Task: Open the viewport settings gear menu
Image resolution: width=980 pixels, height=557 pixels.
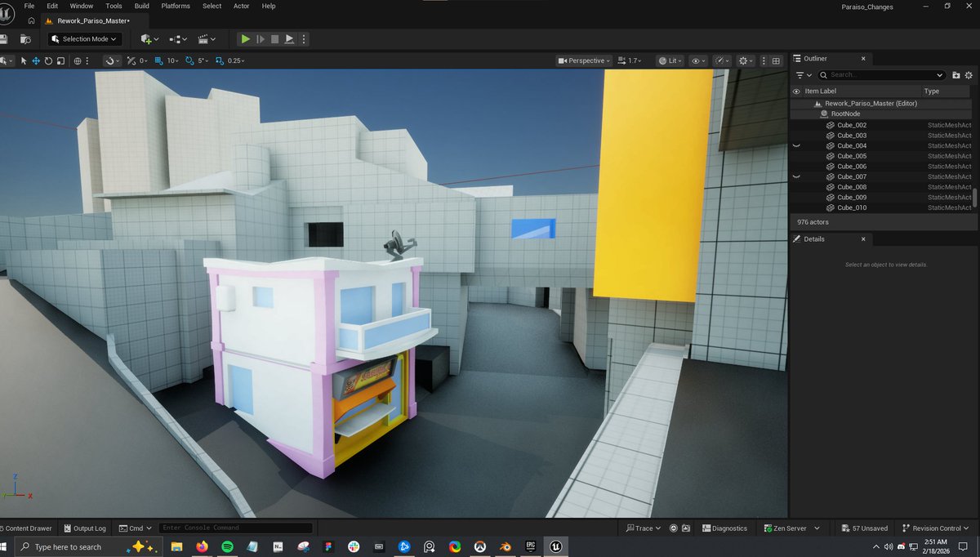Action: [x=746, y=60]
